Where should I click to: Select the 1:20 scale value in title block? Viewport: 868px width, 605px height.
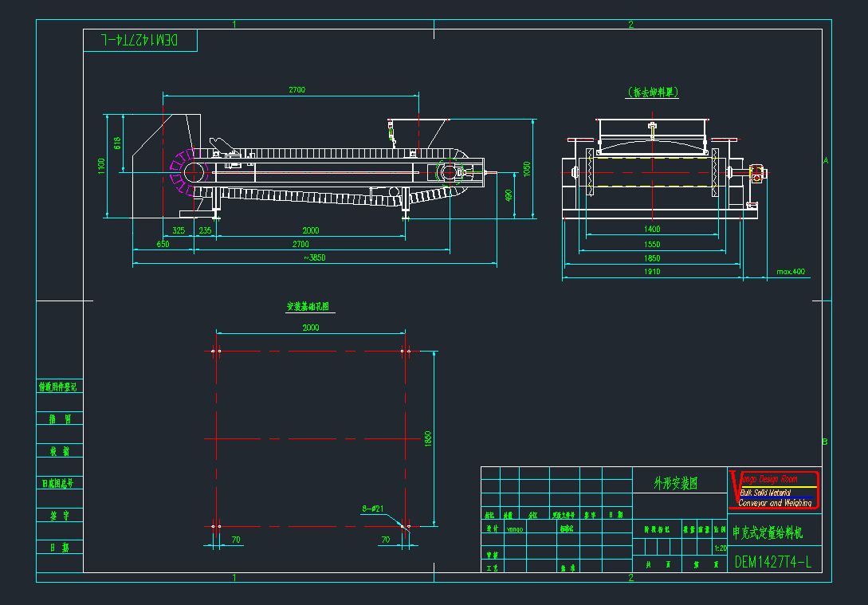[x=720, y=548]
